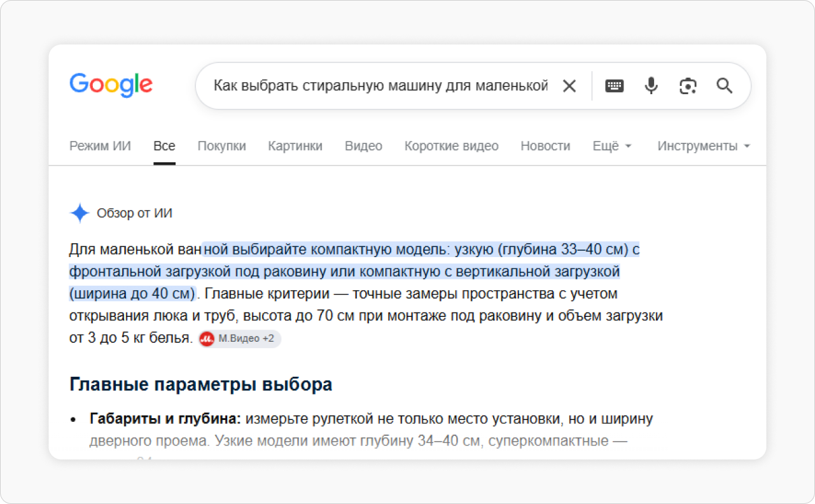Switch to Режим ИИ tab
The height and width of the screenshot is (504, 815).
pos(100,146)
